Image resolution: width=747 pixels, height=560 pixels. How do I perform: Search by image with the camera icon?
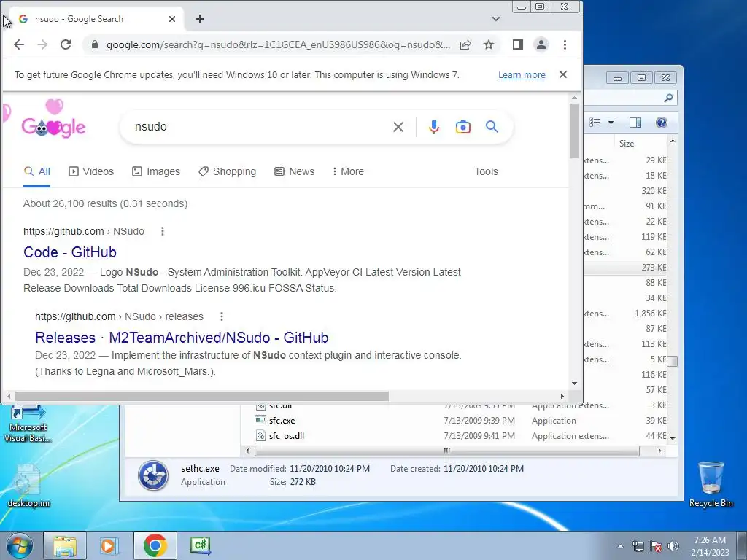pyautogui.click(x=463, y=127)
